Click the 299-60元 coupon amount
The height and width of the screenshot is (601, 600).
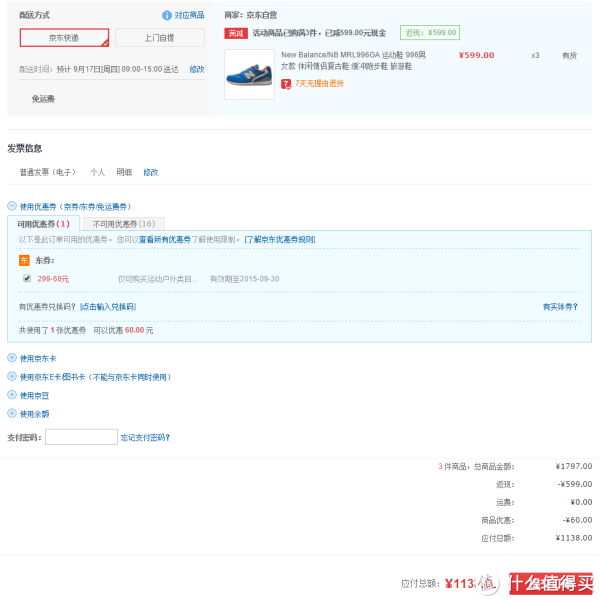53,279
